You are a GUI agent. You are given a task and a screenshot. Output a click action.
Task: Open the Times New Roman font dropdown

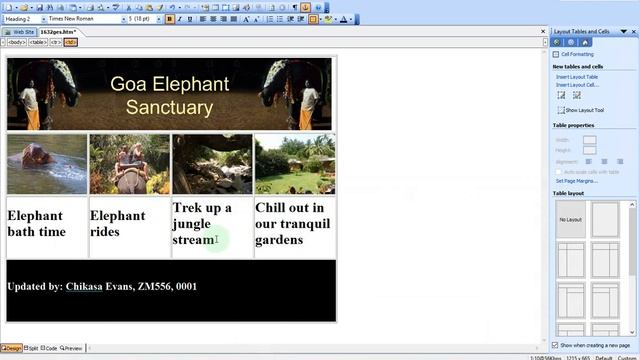pyautogui.click(x=123, y=19)
